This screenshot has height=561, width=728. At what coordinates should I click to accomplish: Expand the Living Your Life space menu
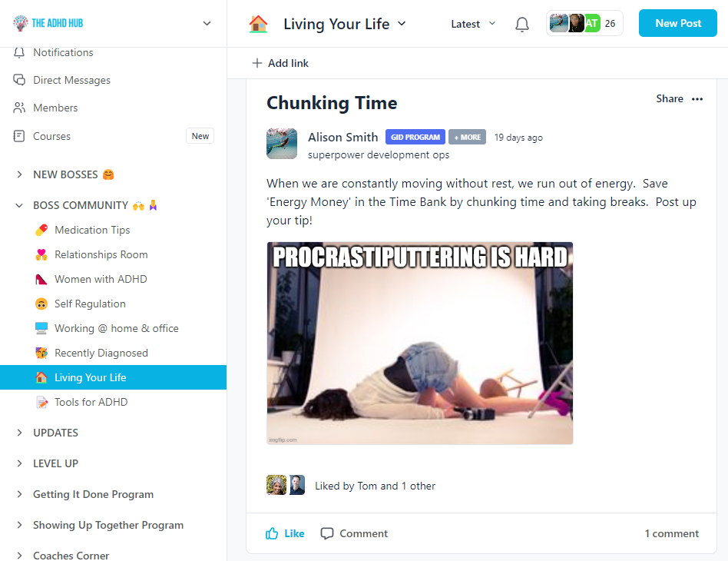(402, 24)
